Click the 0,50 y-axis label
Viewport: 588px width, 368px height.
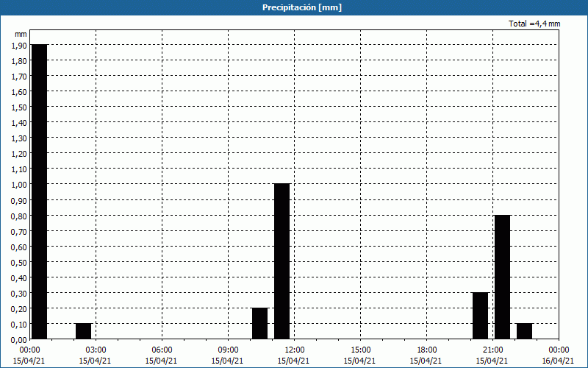coord(19,263)
